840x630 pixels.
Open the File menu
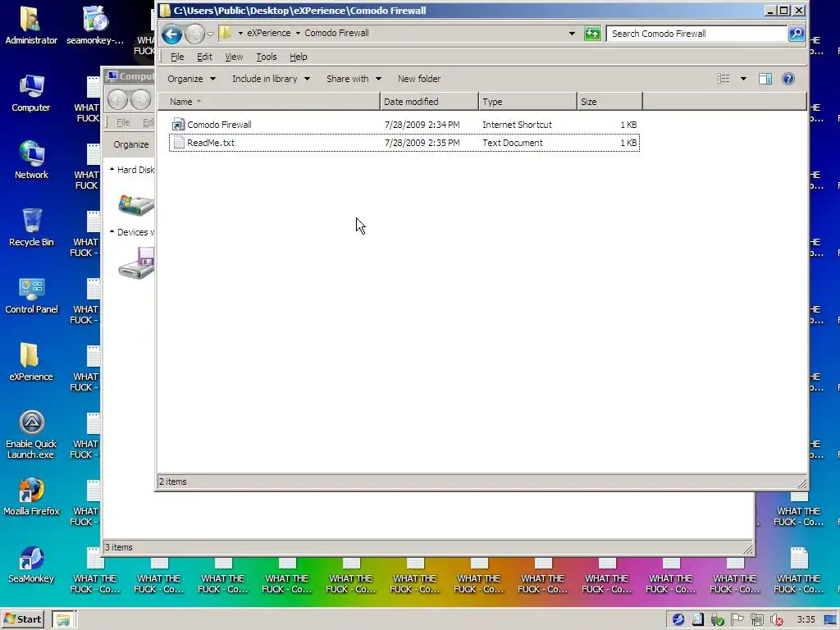177,57
